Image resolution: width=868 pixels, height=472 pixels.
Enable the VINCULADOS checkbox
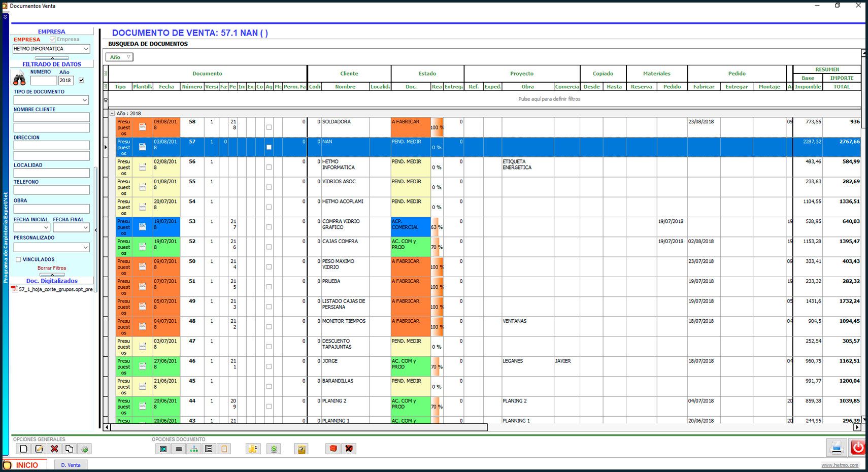coord(18,259)
